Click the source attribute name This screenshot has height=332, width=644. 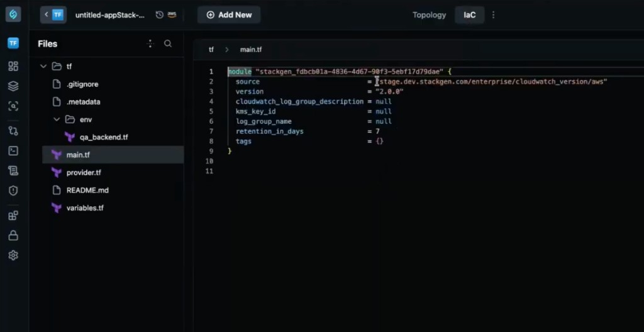tap(248, 81)
